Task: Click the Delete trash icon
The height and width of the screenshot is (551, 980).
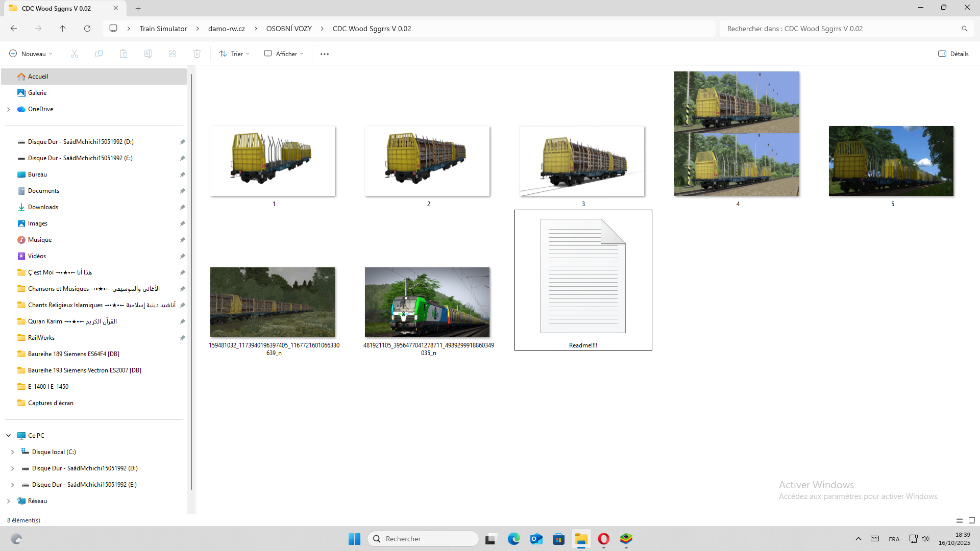Action: tap(197, 54)
